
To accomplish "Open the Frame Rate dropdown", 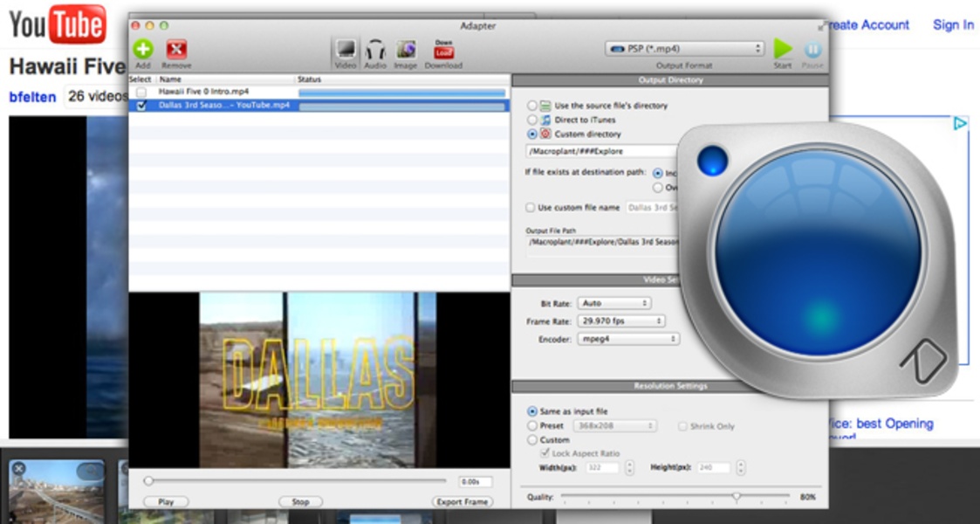I will (x=620, y=321).
